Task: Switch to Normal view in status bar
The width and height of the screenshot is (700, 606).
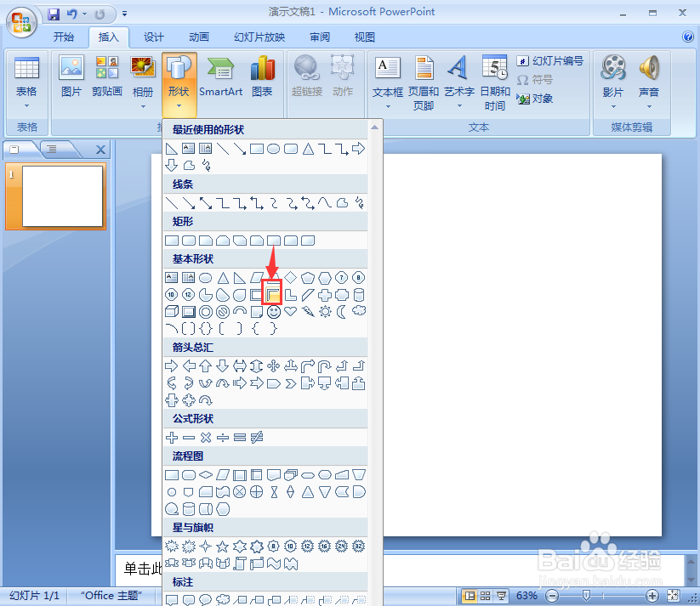Action: pyautogui.click(x=470, y=596)
